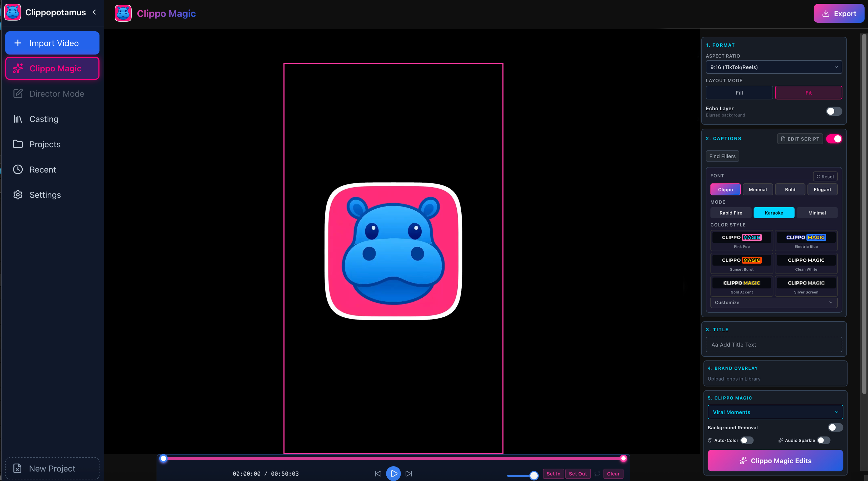Choose the Rapid Fire caption mode
The height and width of the screenshot is (481, 868).
click(731, 213)
